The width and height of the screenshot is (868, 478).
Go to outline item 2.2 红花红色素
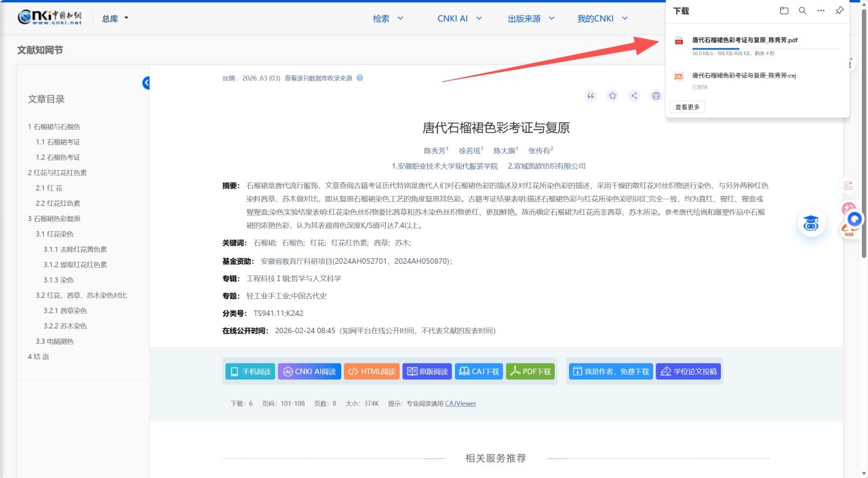click(58, 203)
